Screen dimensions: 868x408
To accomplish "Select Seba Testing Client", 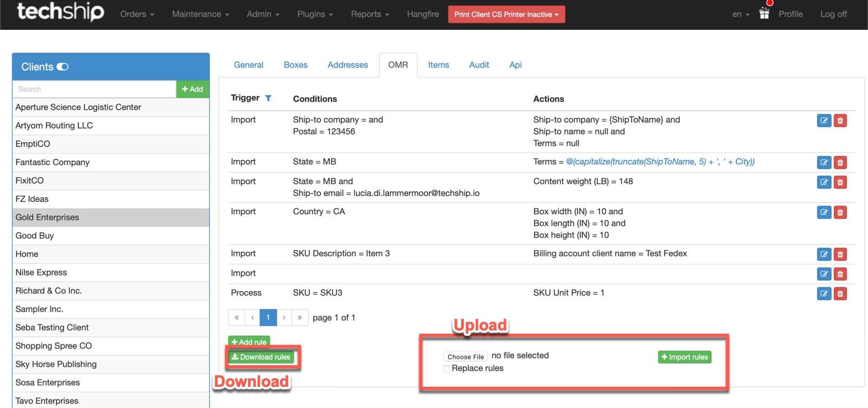I will tap(111, 328).
